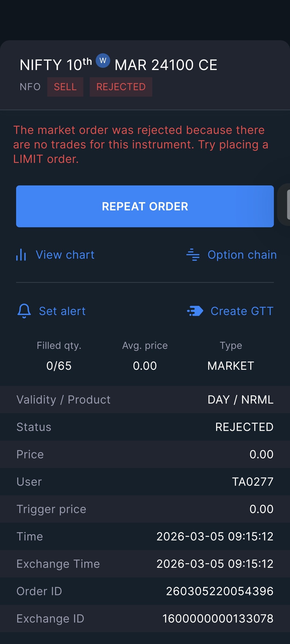Open the View chart link
Screen dimensions: 290x644
click(x=65, y=255)
